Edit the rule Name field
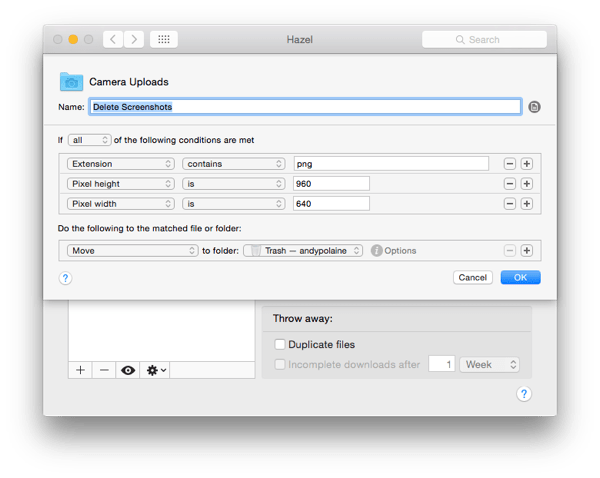The height and width of the screenshot is (478, 600). [x=305, y=107]
